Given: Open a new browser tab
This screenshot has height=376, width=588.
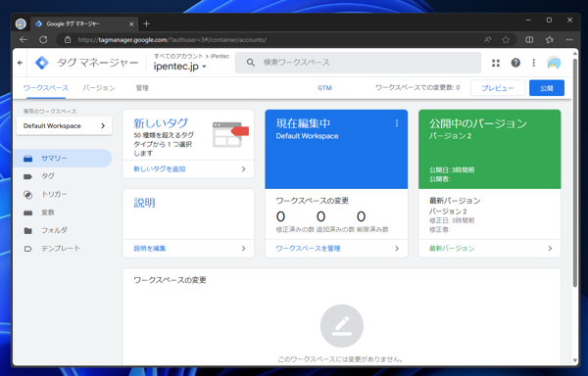Looking at the screenshot, I should click(x=147, y=23).
